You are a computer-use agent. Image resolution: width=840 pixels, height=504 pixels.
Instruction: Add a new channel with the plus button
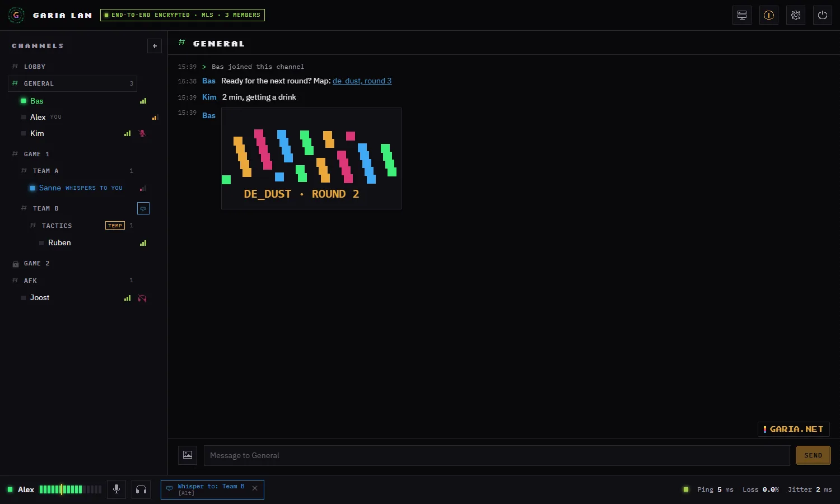[x=155, y=46]
